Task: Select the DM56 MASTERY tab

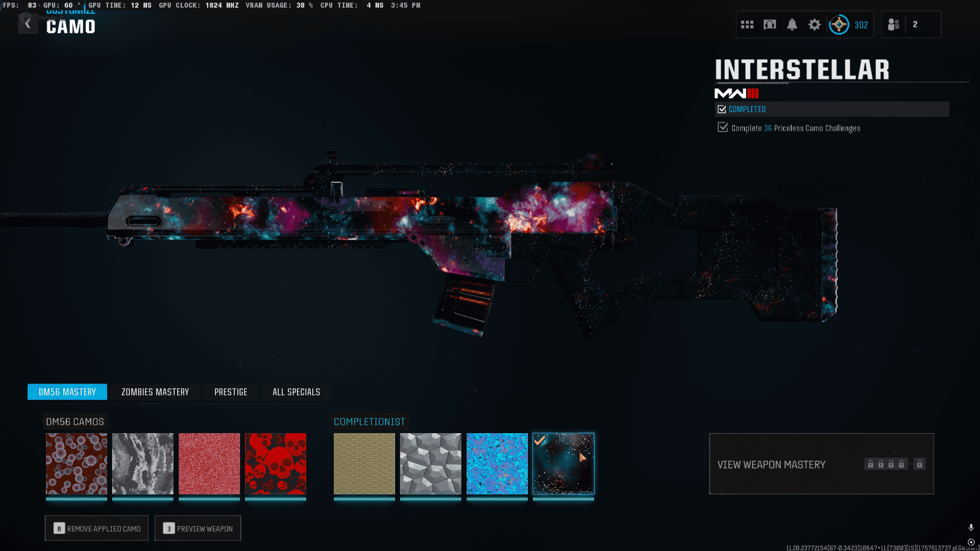Action: (x=67, y=392)
